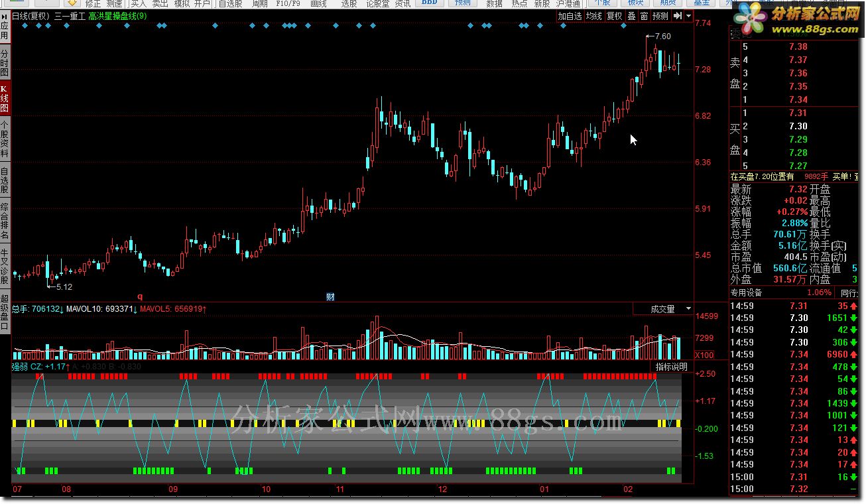Image resolution: width=866 pixels, height=504 pixels.
Task: Click the 强弱 CZ: +1.17 indicator label
Action: point(40,366)
